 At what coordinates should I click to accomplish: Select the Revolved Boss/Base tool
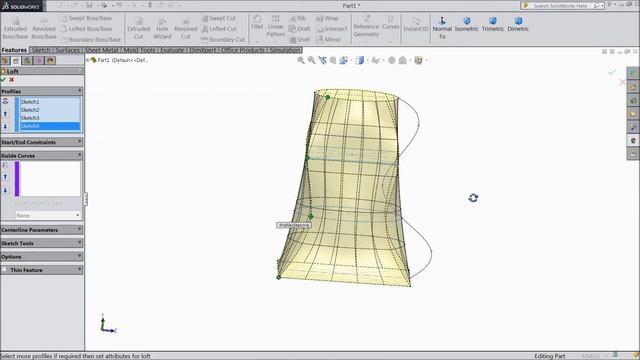[44, 28]
